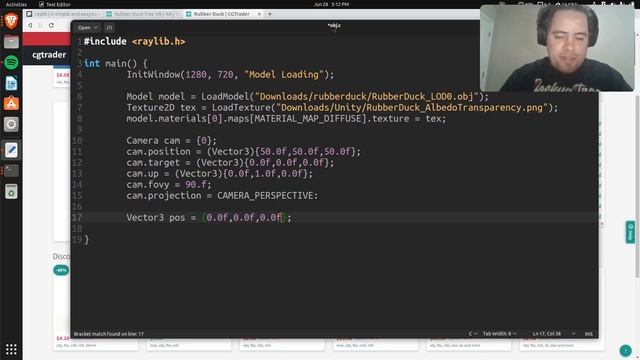Open the Open file dropdown in text editor

click(88, 28)
